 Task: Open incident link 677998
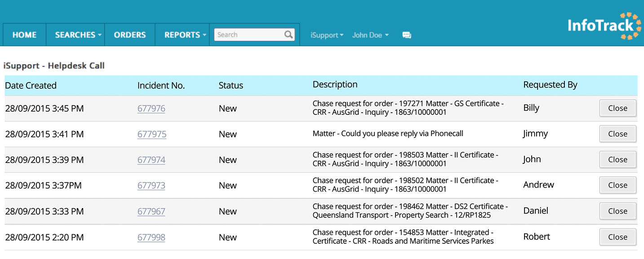151,237
